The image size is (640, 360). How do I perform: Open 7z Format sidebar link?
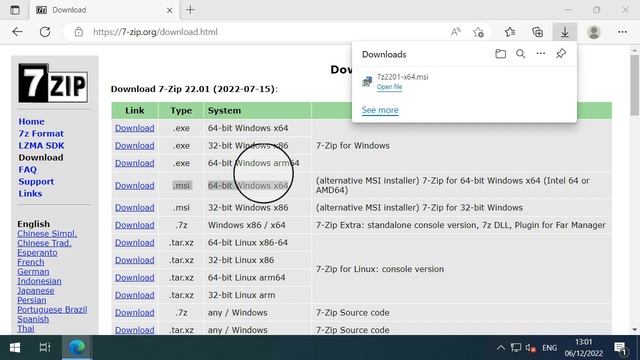coord(41,133)
